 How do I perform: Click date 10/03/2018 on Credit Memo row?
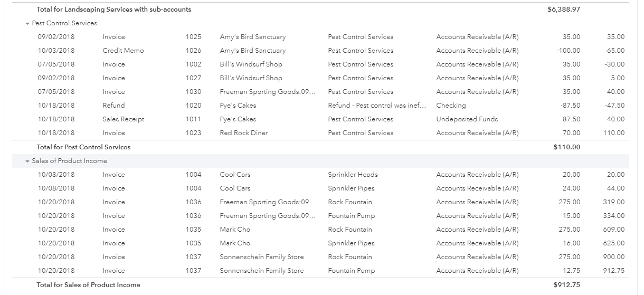tap(56, 51)
